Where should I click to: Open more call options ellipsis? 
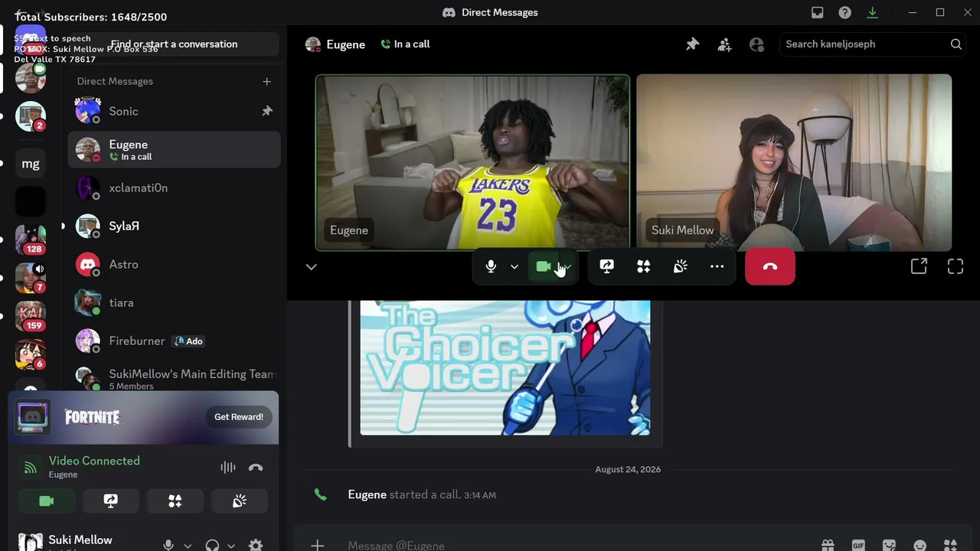click(x=717, y=266)
